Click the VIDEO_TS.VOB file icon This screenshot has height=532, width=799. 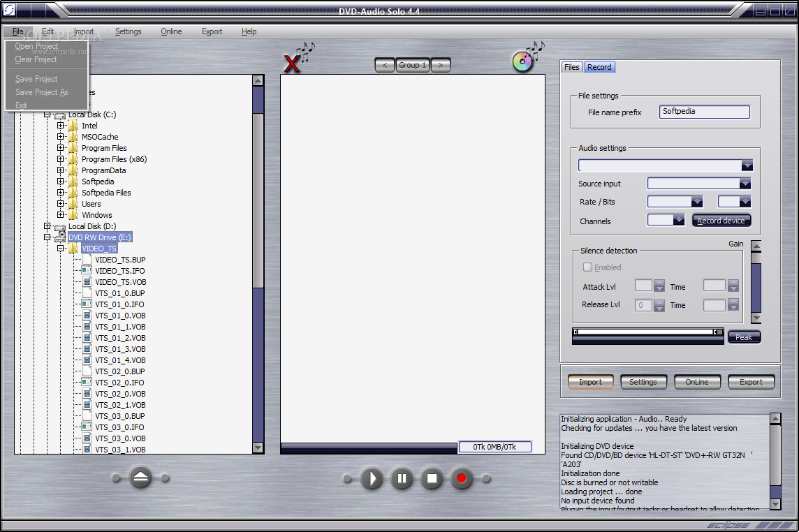tap(87, 282)
